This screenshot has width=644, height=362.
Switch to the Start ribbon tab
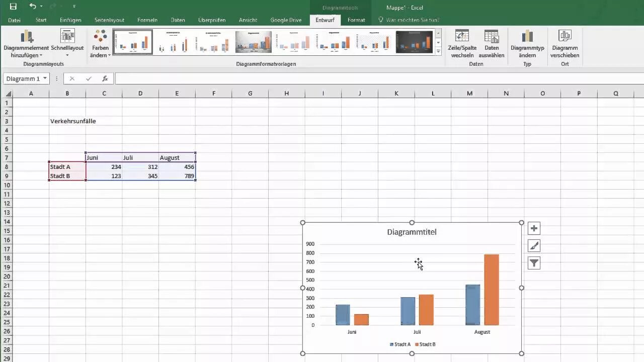click(41, 20)
